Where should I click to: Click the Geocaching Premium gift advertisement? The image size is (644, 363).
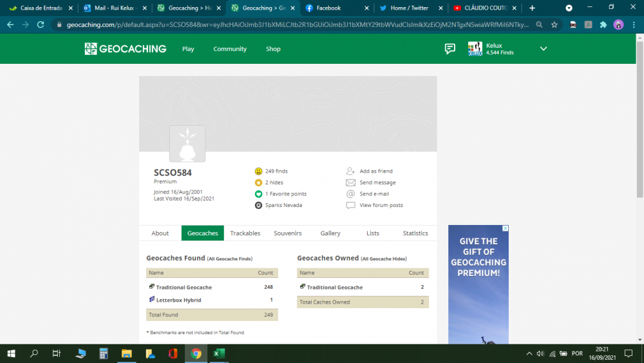tap(478, 284)
